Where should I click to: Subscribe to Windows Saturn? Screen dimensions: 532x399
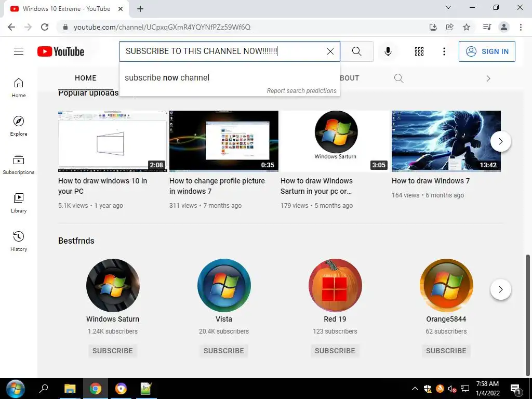113,351
